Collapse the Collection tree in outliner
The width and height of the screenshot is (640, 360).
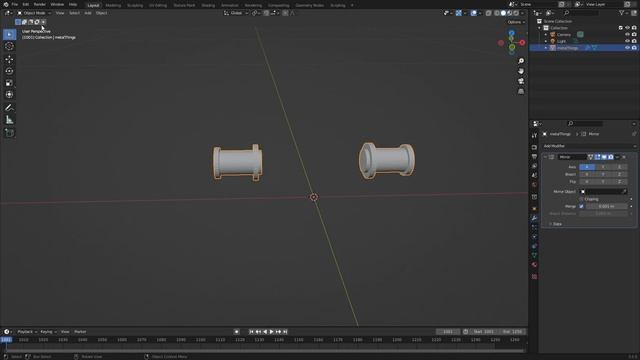coord(540,28)
